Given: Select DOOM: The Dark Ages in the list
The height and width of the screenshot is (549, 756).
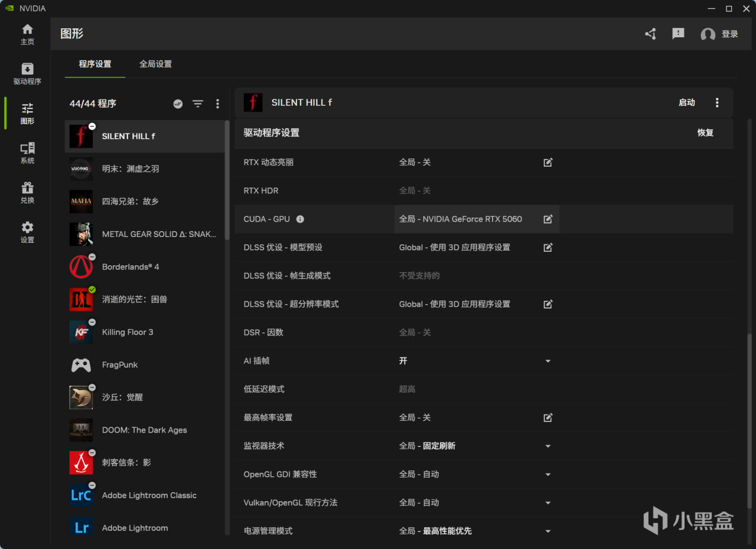Looking at the screenshot, I should [x=145, y=430].
